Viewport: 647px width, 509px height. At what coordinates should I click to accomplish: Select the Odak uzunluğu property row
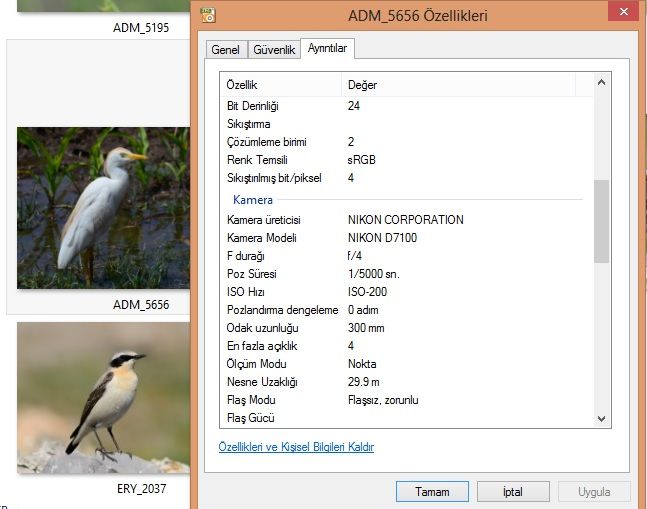click(262, 328)
